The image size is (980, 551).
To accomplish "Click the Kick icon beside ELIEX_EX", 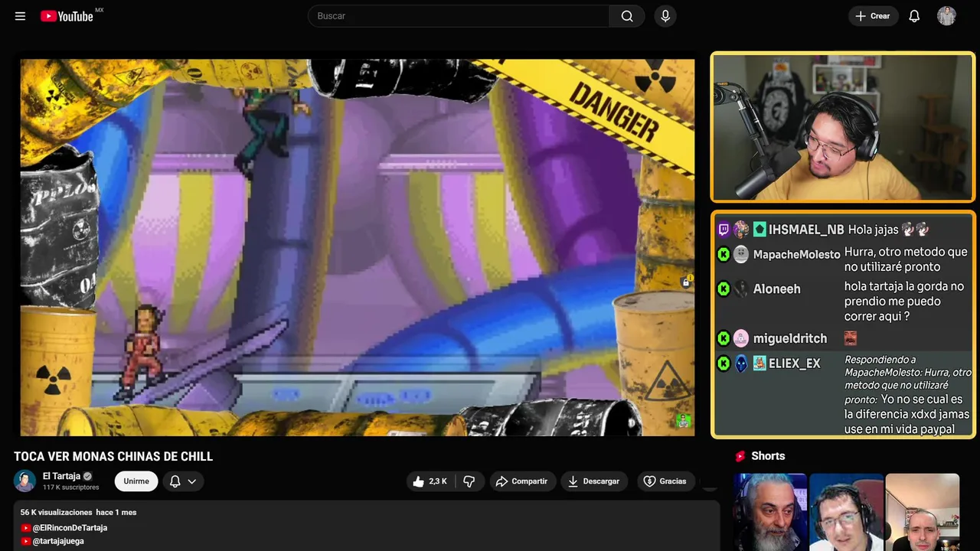I will point(724,364).
